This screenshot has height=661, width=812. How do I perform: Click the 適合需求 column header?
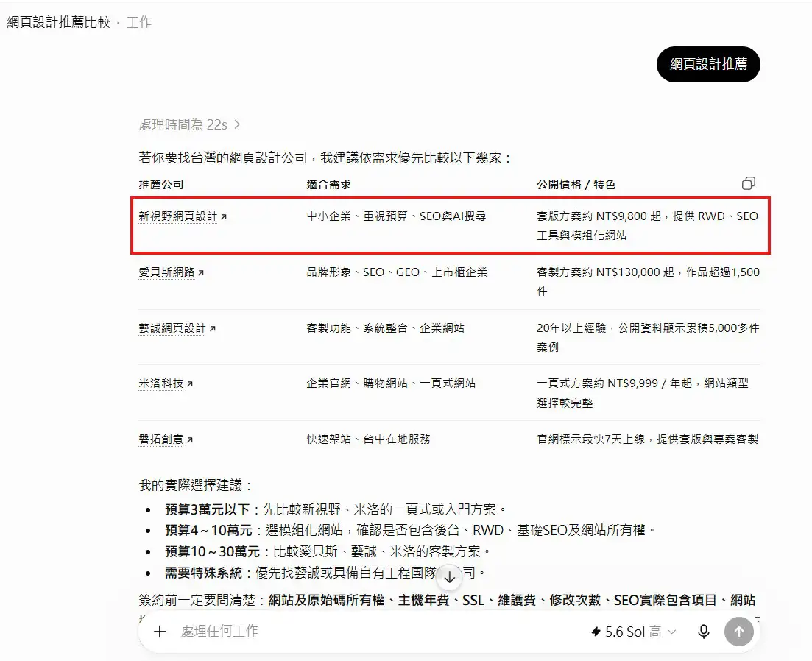point(329,184)
